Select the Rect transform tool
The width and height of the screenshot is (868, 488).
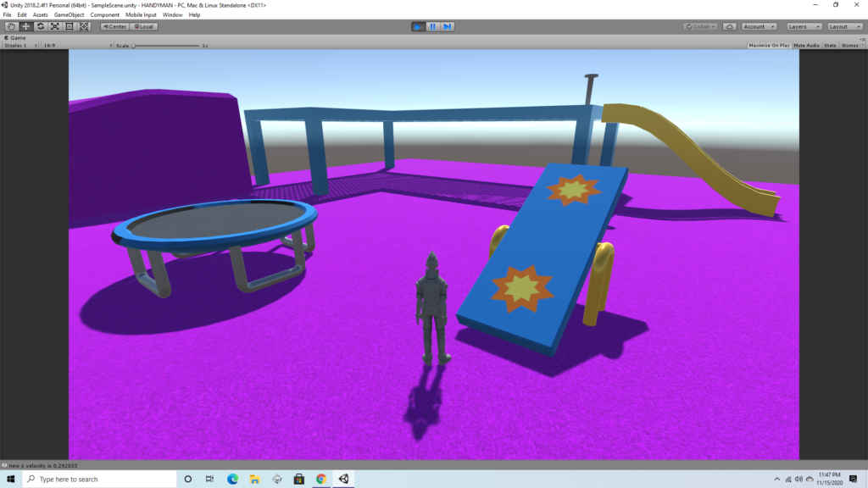point(69,26)
